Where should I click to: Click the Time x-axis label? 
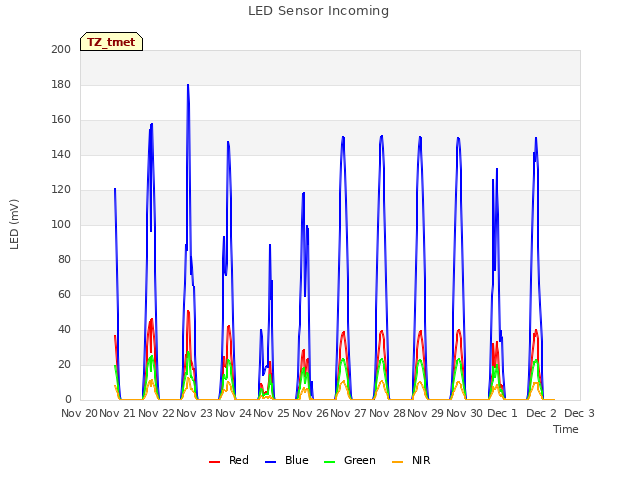pos(566,429)
